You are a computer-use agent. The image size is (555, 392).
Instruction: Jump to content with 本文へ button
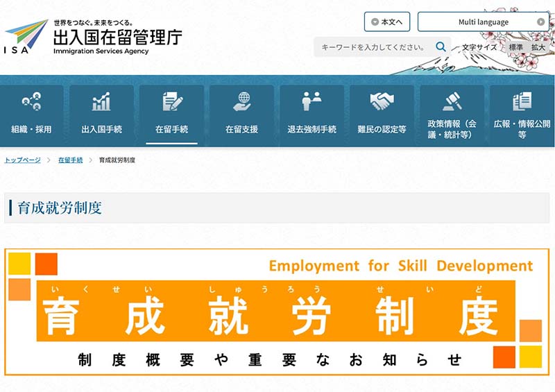[x=387, y=22]
